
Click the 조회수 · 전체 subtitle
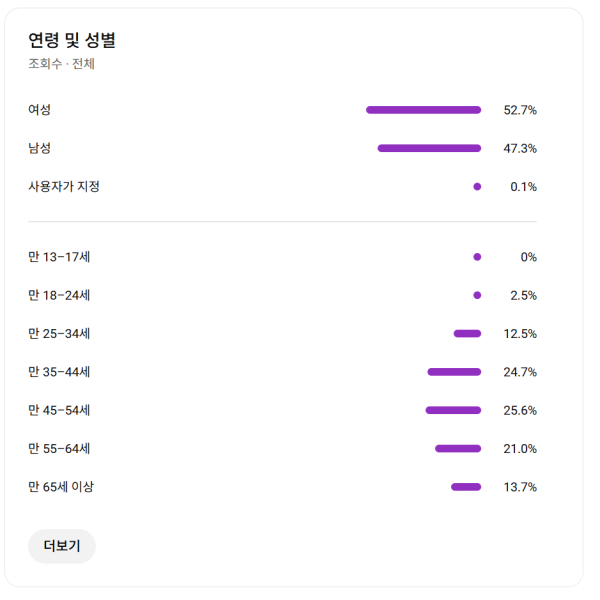[x=61, y=64]
